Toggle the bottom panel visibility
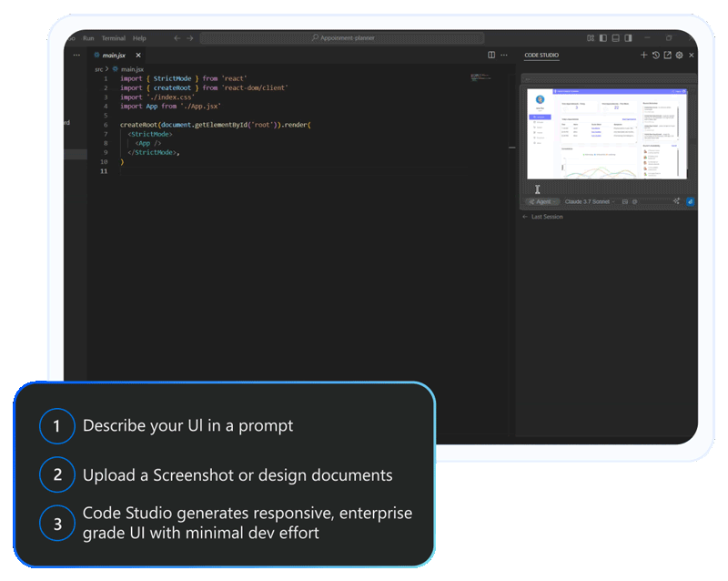This screenshot has width=728, height=581. [x=616, y=38]
